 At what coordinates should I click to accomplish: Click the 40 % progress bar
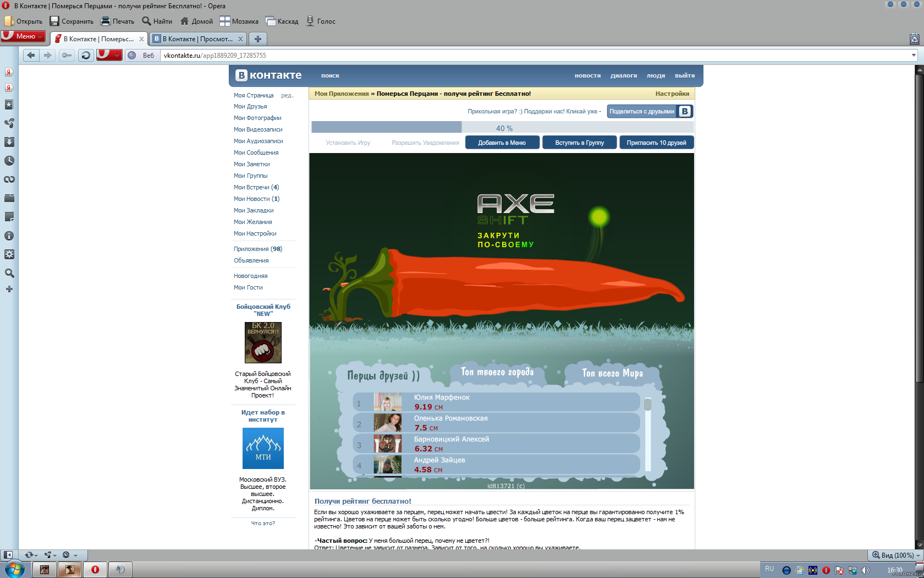coord(502,127)
